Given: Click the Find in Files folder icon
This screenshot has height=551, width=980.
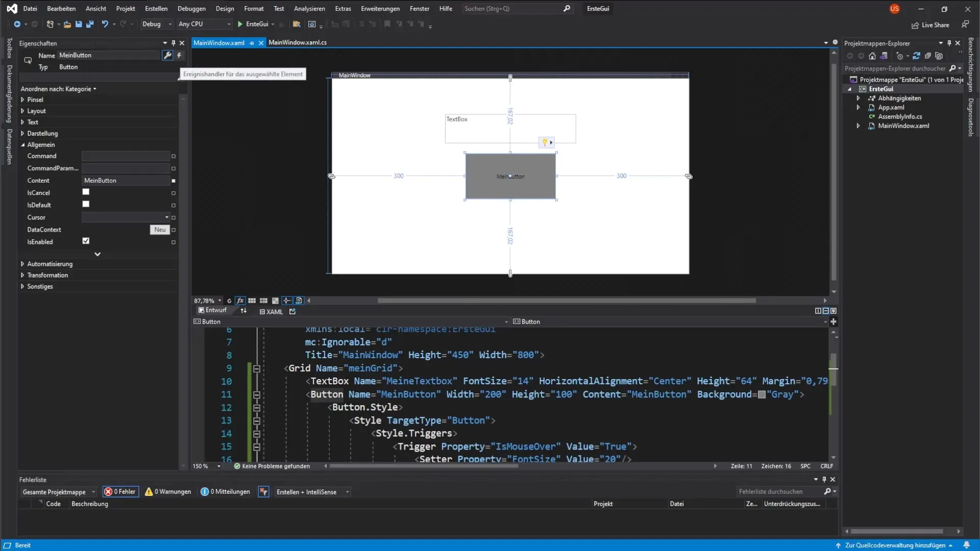Looking at the screenshot, I should pos(296,24).
